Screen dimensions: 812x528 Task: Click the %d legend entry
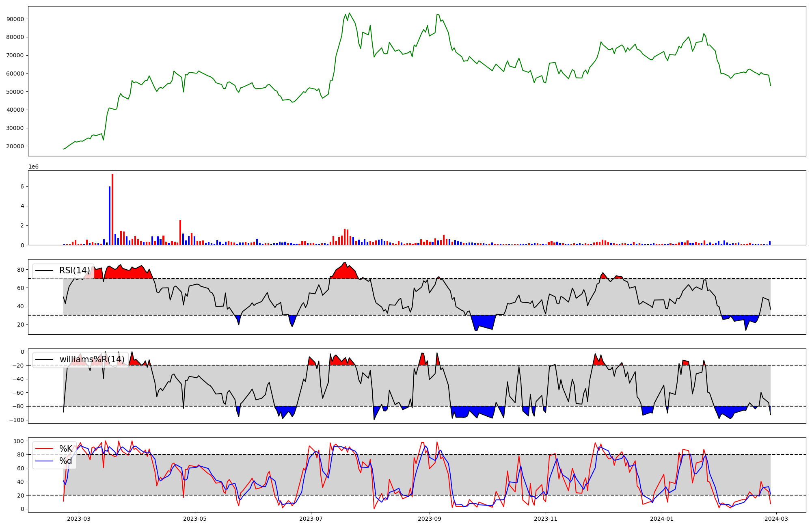pos(66,461)
